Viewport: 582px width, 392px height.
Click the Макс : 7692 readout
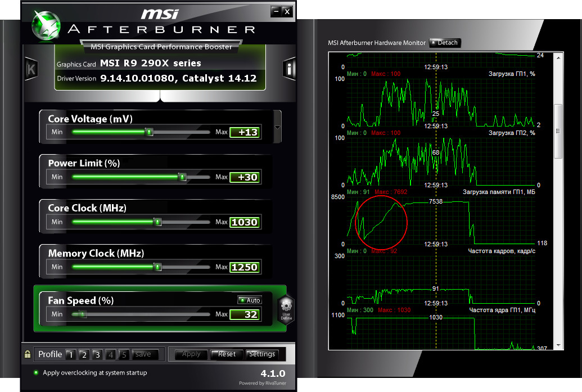tap(391, 192)
